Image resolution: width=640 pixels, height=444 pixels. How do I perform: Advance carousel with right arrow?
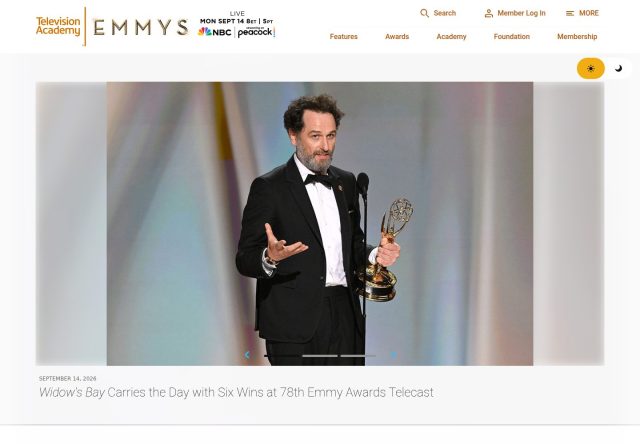click(x=393, y=355)
